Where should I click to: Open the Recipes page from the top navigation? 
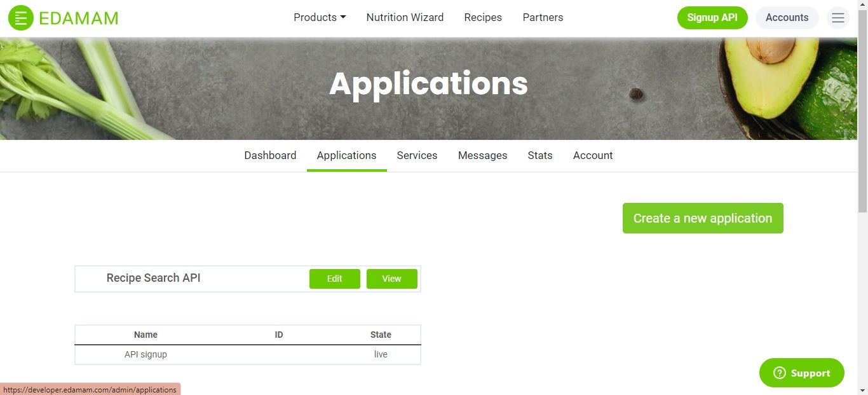483,17
